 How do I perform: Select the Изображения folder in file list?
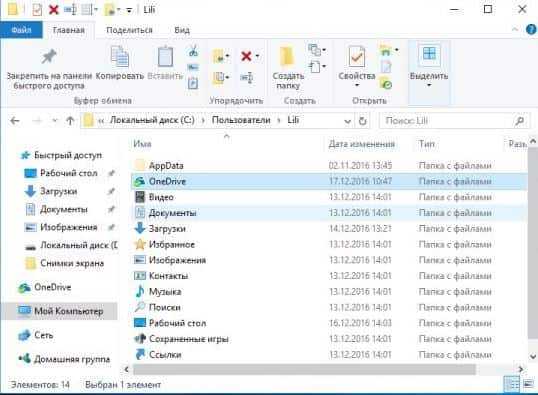tap(329, 260)
